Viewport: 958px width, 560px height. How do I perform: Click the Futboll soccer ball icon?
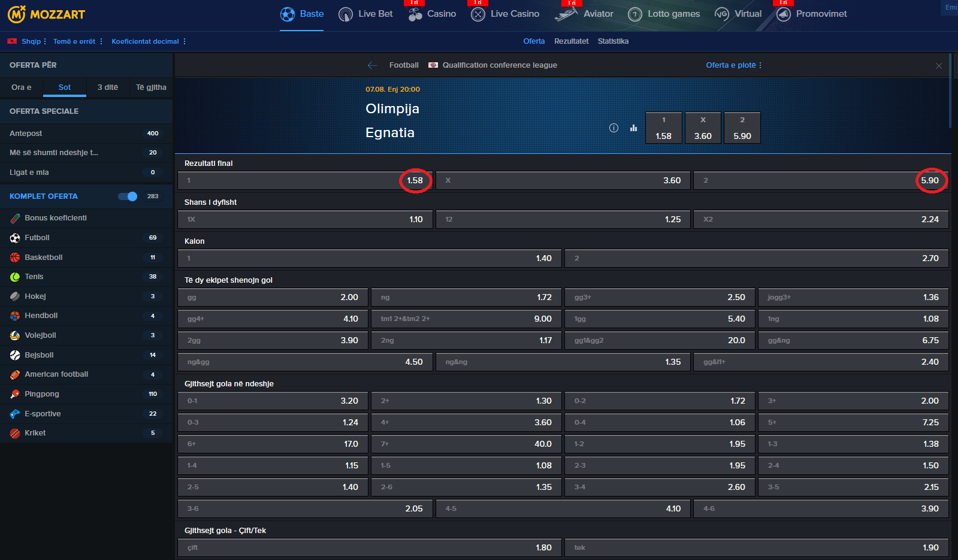[15, 238]
